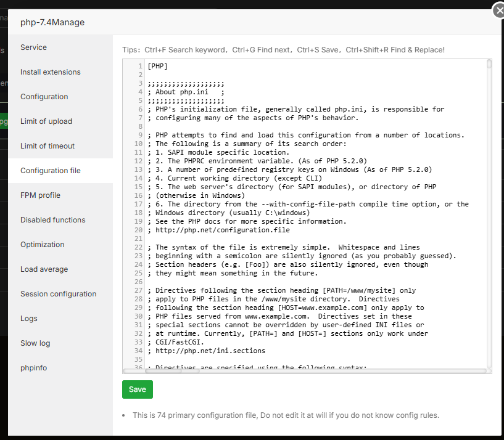The image size is (504, 440).
Task: Open the Optimization section
Action: (43, 245)
